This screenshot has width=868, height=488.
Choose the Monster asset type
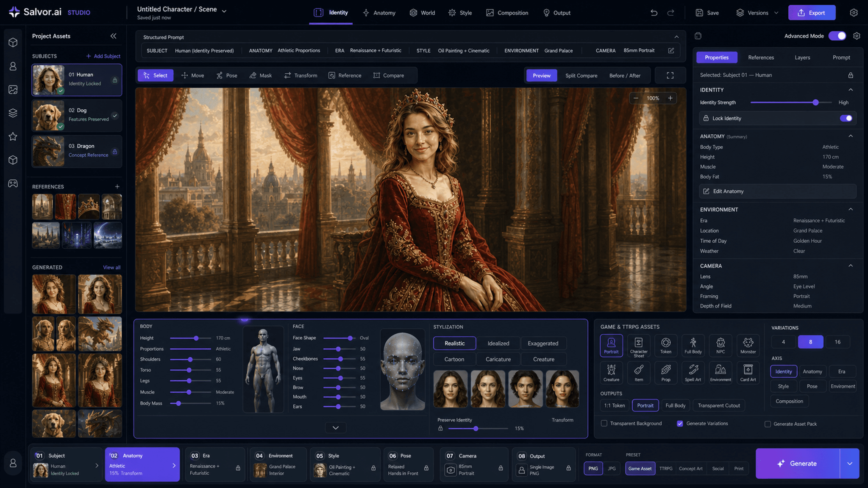point(748,345)
